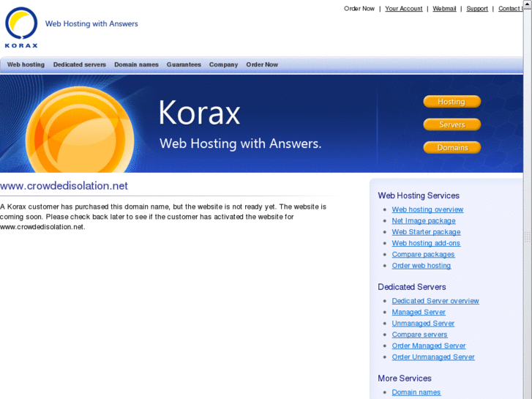This screenshot has height=399, width=532.
Task: Click the vertical scrollbar thumb grip
Action: tap(528, 237)
